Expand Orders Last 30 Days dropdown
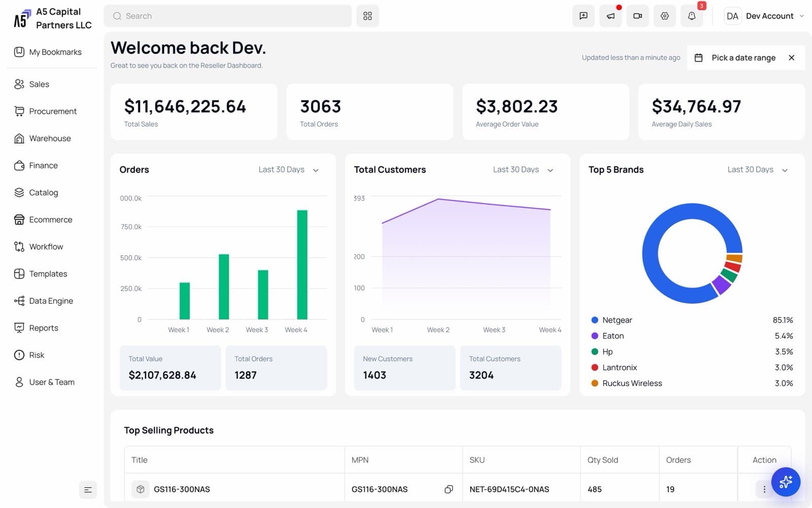The height and width of the screenshot is (508, 812). [x=289, y=170]
